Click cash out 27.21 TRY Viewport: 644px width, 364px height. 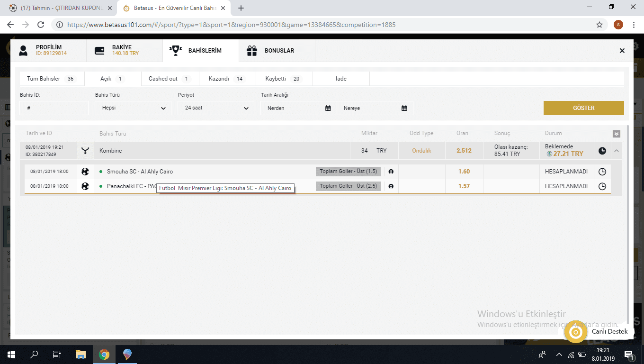tap(564, 154)
